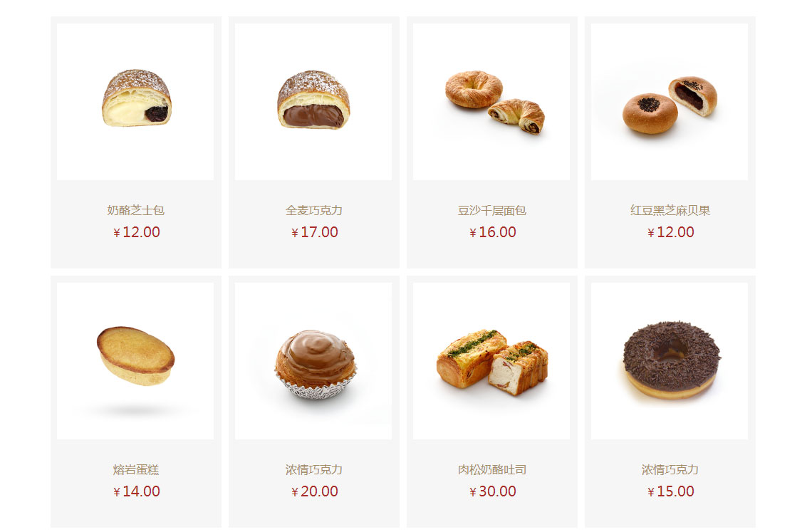
Task: Select the 奶酪芝士包 product name
Action: click(x=136, y=210)
